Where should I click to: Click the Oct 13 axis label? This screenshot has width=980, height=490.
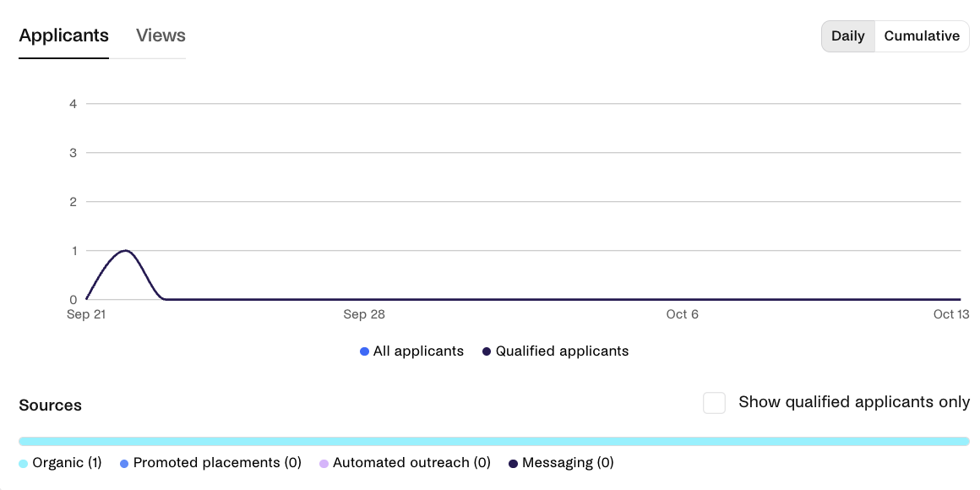[951, 314]
